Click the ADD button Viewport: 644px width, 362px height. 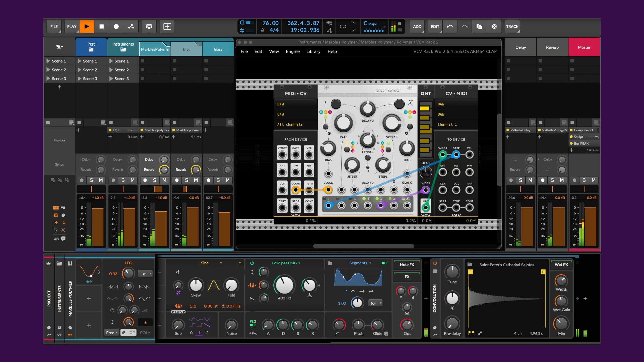click(417, 26)
